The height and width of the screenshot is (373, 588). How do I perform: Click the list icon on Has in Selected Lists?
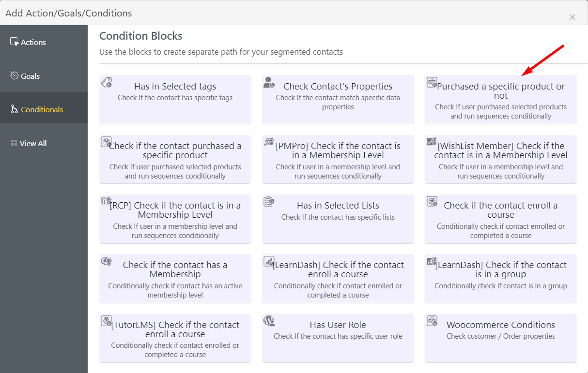(x=269, y=201)
